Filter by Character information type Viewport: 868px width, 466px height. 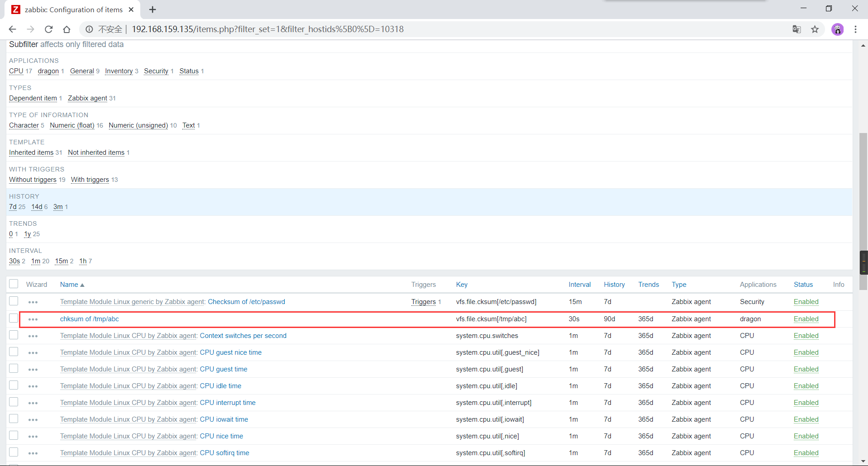click(x=24, y=125)
